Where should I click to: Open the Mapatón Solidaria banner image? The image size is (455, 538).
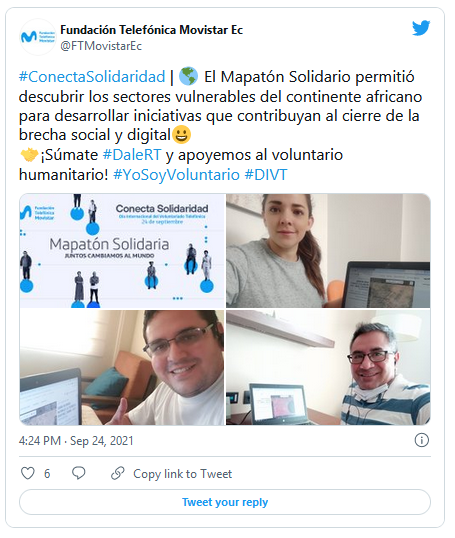tap(122, 251)
